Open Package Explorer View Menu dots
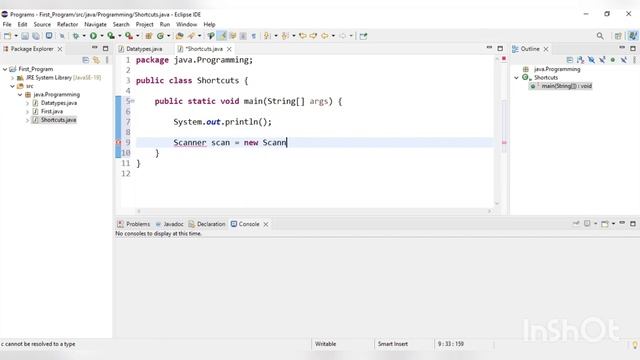 (x=107, y=60)
